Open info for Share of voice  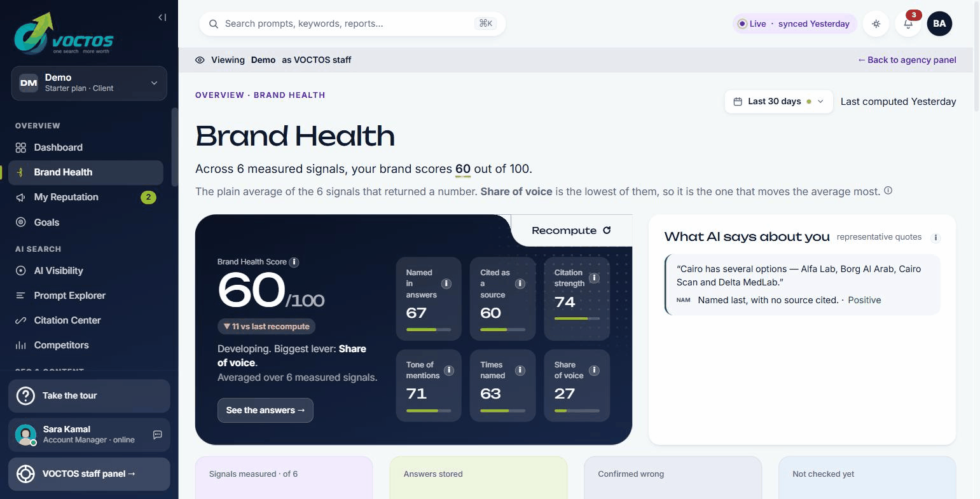click(594, 370)
